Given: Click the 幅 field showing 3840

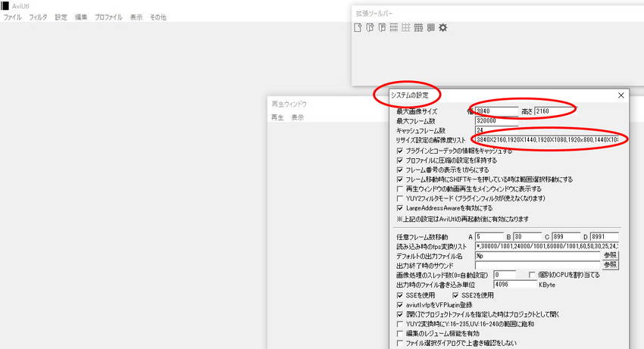Looking at the screenshot, I should (x=496, y=111).
